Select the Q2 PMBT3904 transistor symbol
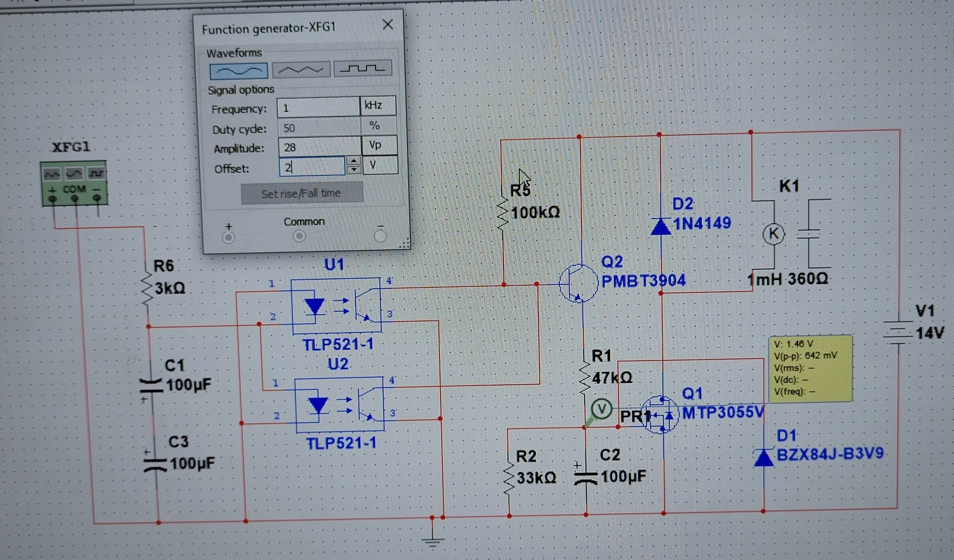 tap(578, 283)
